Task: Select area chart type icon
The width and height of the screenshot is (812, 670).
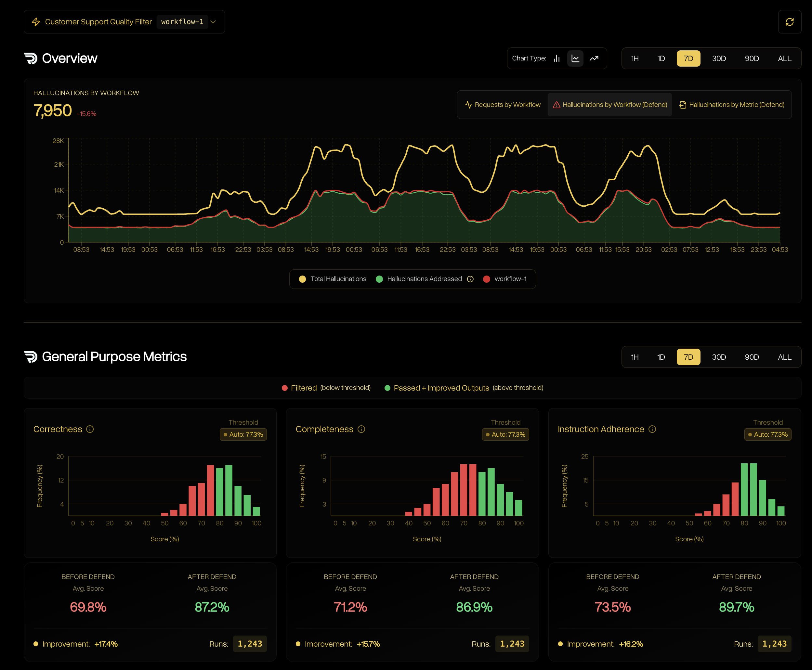Action: 575,58
